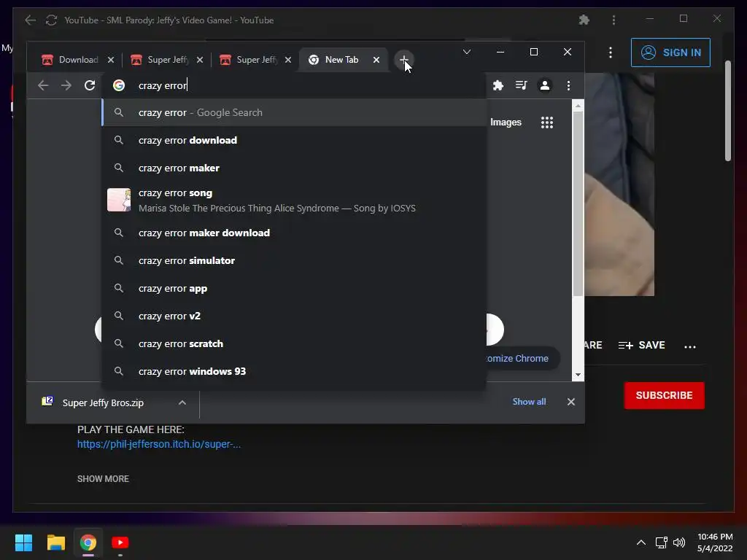747x560 pixels.
Task: Pick the crazy error song suggestion
Action: [294, 200]
